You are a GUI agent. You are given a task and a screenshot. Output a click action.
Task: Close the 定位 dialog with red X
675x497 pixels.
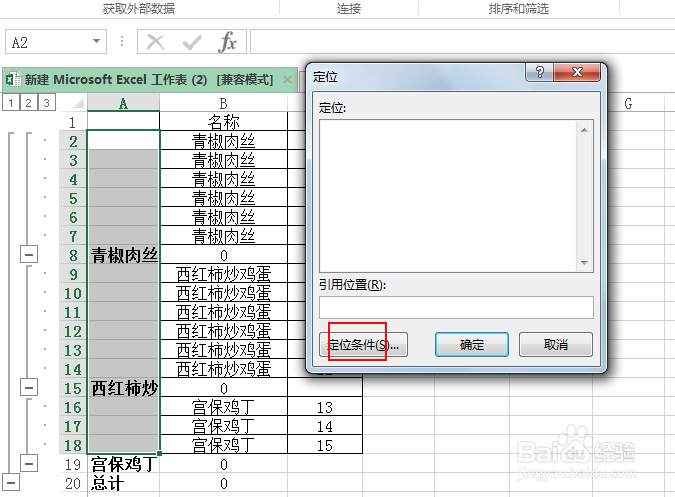(577, 72)
